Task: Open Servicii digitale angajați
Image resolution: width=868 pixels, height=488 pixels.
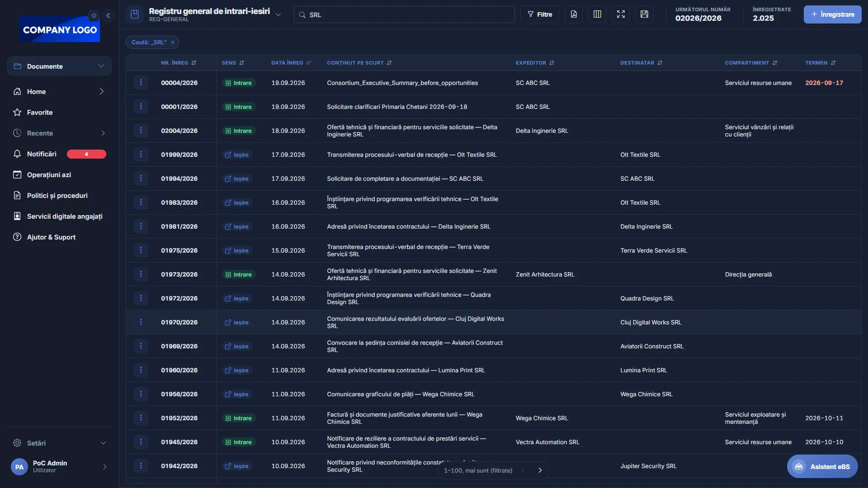Action: tap(59, 216)
